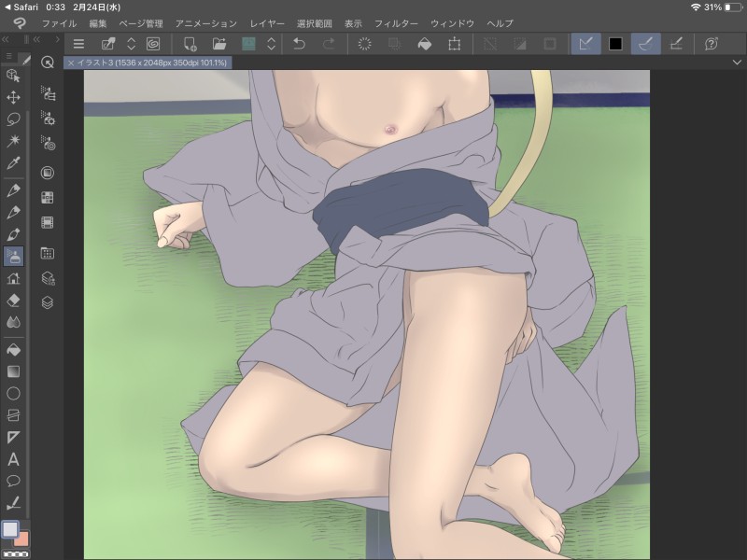Viewport: 747px width, 560px height.
Task: Click the up-down stepper next to the Save icon
Action: click(271, 44)
